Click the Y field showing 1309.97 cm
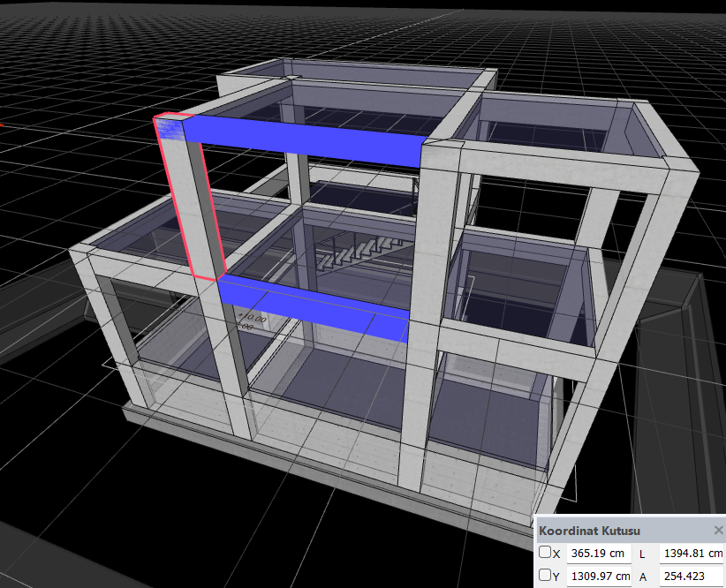The width and height of the screenshot is (726, 588). [x=599, y=577]
